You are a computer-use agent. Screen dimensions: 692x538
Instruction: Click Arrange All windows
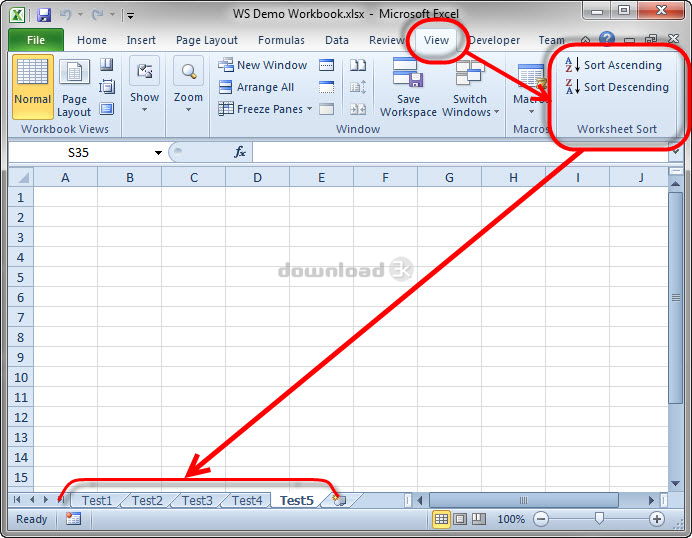(x=256, y=87)
